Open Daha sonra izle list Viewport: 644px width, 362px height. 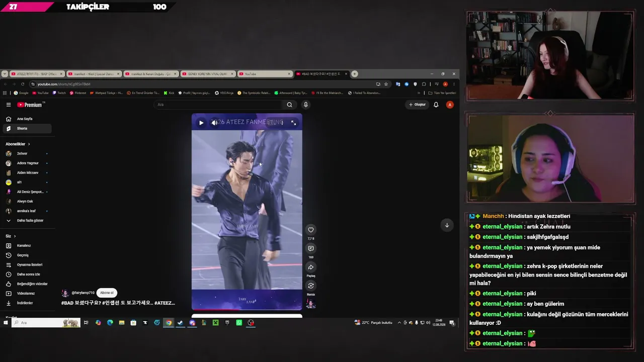pyautogui.click(x=27, y=275)
